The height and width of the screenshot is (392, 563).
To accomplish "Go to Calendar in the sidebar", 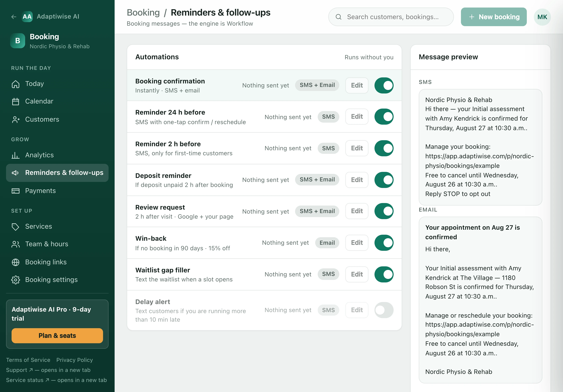I will (x=57, y=102).
